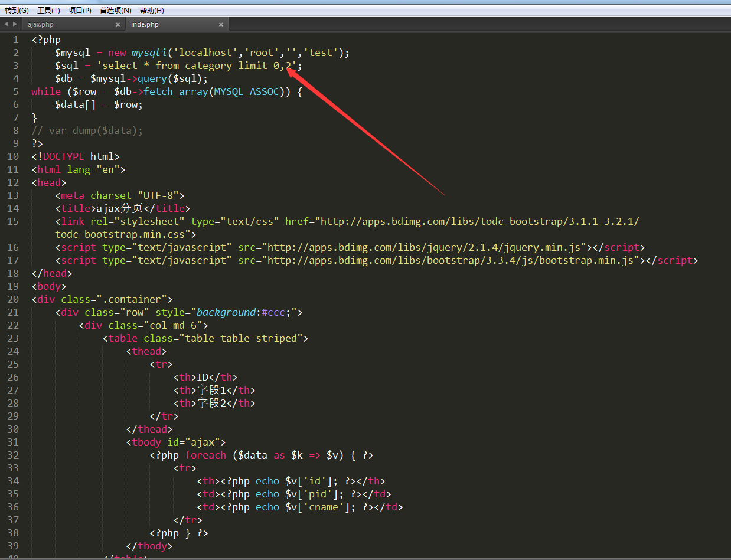
Task: Click the MYSQL_ASSOC constant
Action: point(247,91)
